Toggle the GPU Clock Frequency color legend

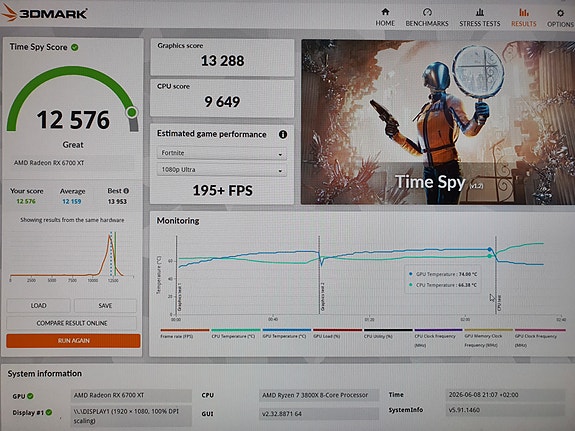pyautogui.click(x=540, y=337)
